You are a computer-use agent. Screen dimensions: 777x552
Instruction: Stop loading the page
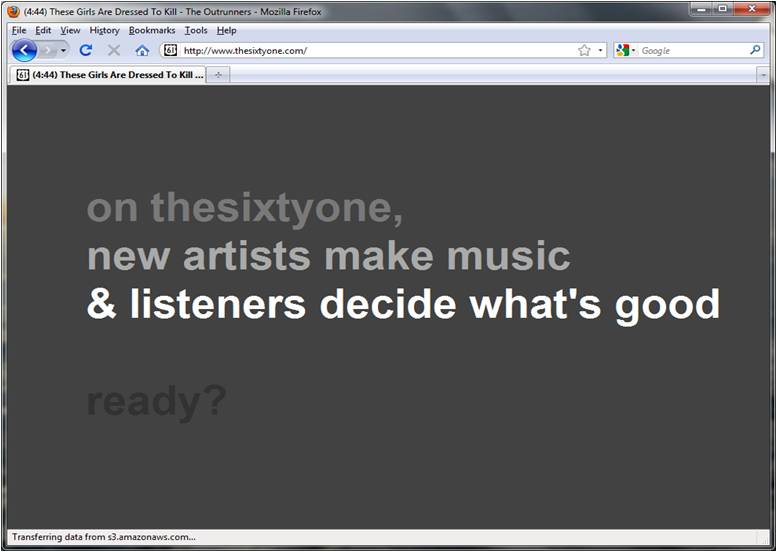tap(113, 50)
